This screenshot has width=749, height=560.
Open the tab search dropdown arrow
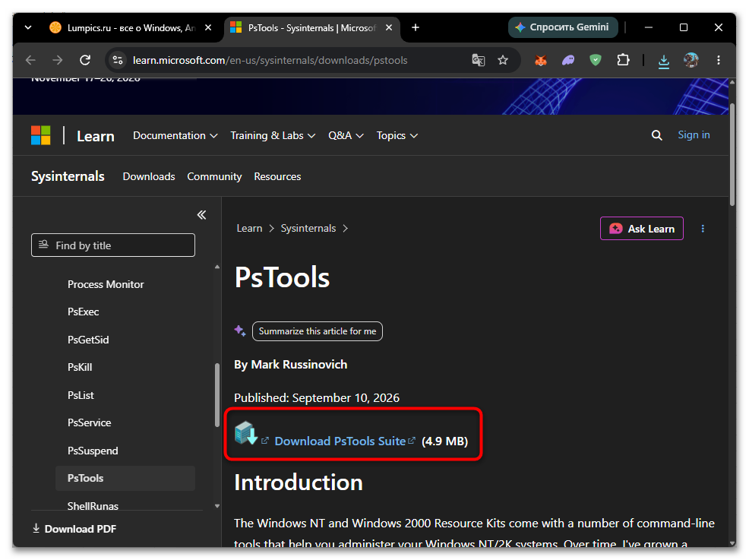pyautogui.click(x=28, y=27)
